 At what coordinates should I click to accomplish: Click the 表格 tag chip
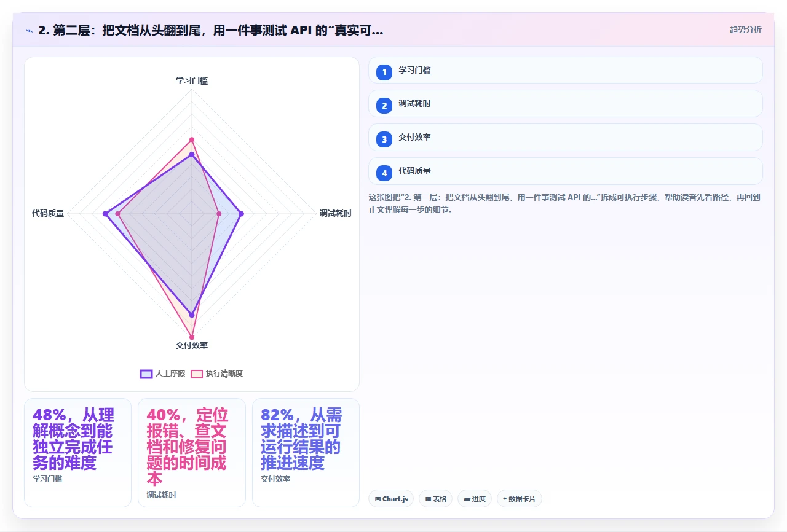(x=435, y=499)
